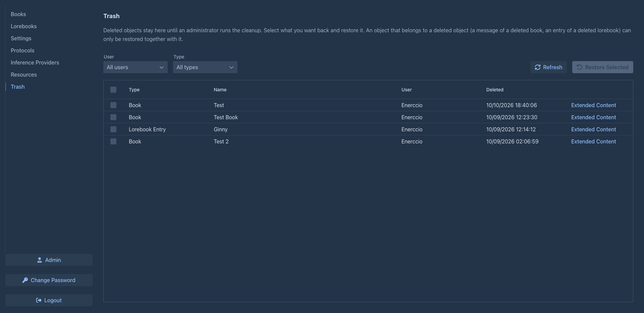The height and width of the screenshot is (313, 644).
Task: Click the Logout exit arrow icon
Action: 39,300
